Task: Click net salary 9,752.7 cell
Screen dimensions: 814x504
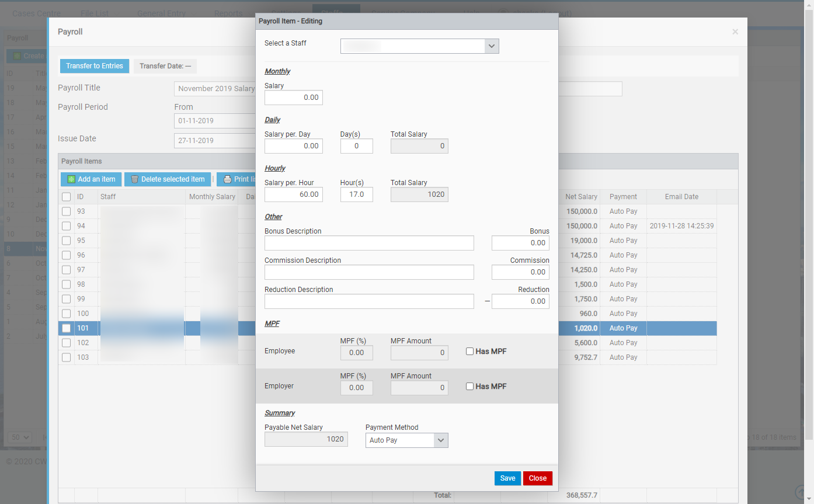Action: click(x=584, y=357)
